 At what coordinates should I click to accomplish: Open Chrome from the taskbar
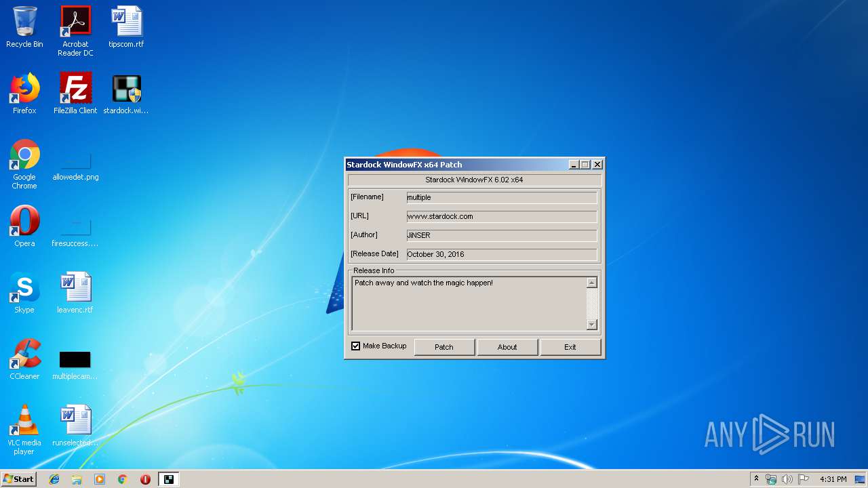(123, 479)
